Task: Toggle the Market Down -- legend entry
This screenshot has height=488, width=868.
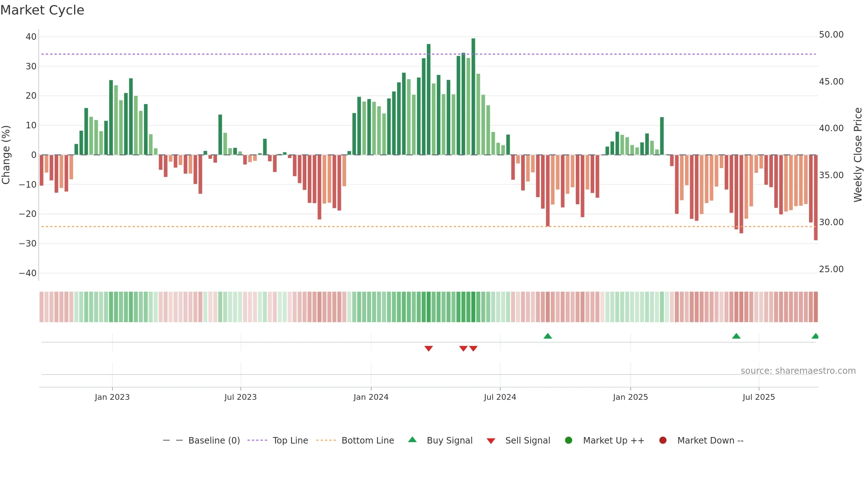Action: 701,440
